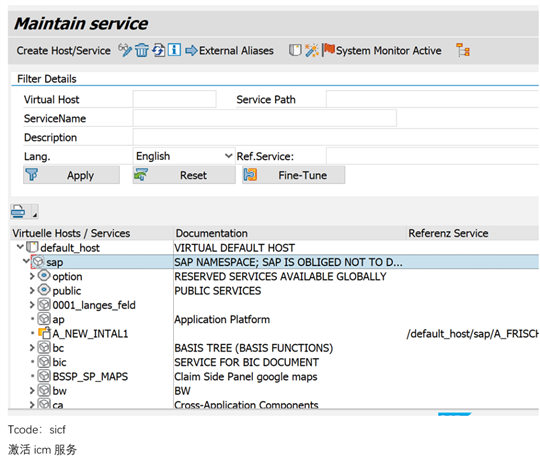Click 'Application Platform' documentation cell
The image size is (540, 461).
(x=222, y=319)
